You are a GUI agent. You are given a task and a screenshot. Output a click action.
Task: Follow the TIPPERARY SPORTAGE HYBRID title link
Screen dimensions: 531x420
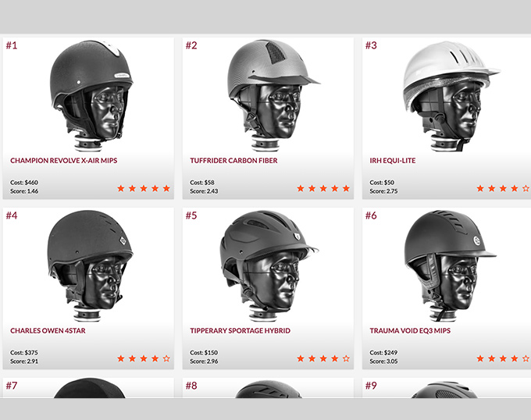tap(240, 331)
